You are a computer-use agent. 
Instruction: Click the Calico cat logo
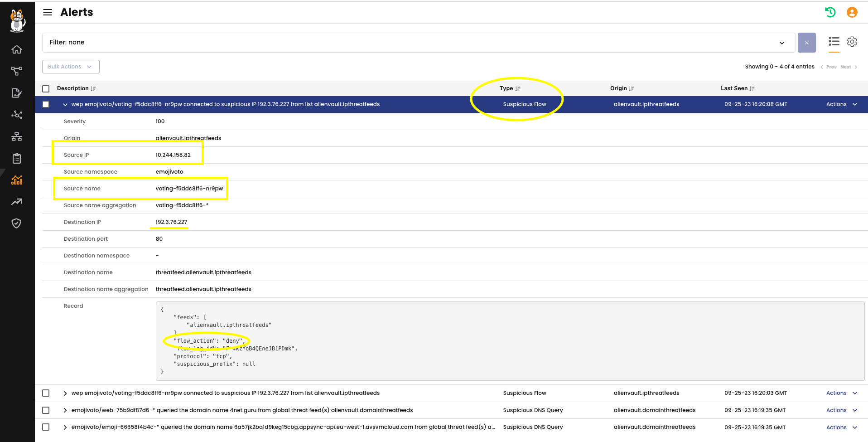tap(17, 21)
